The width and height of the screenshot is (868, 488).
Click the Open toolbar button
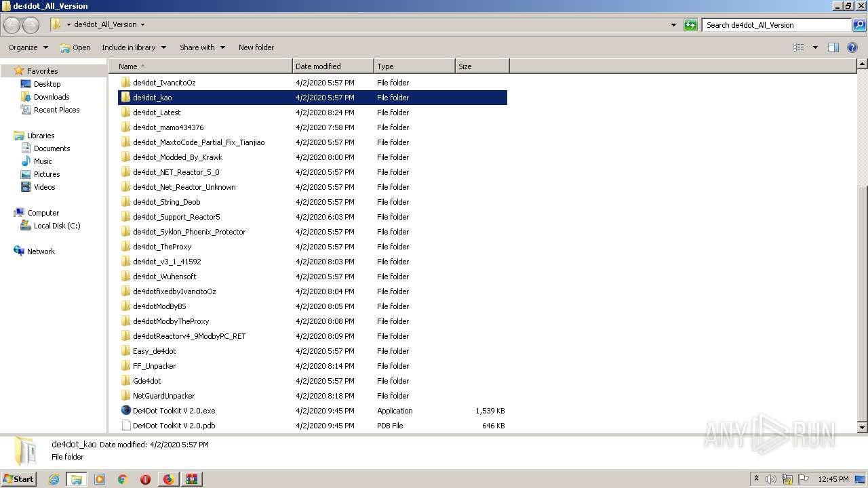click(75, 47)
